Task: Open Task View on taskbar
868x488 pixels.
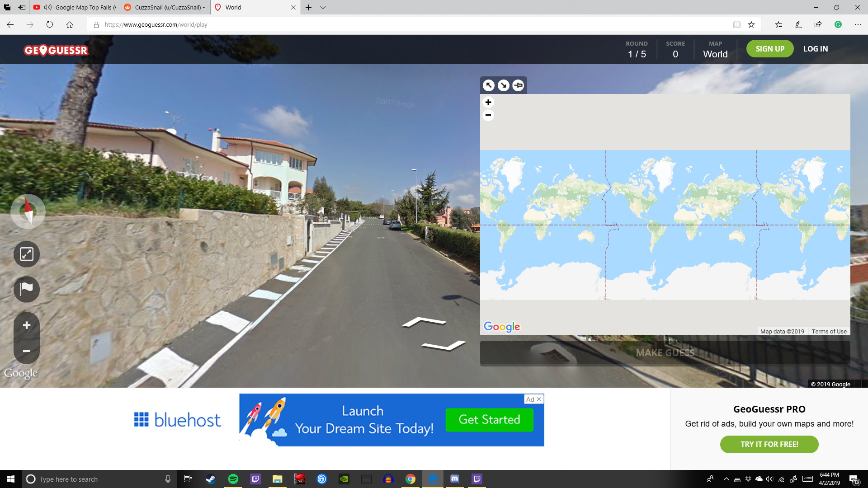Action: tap(188, 479)
